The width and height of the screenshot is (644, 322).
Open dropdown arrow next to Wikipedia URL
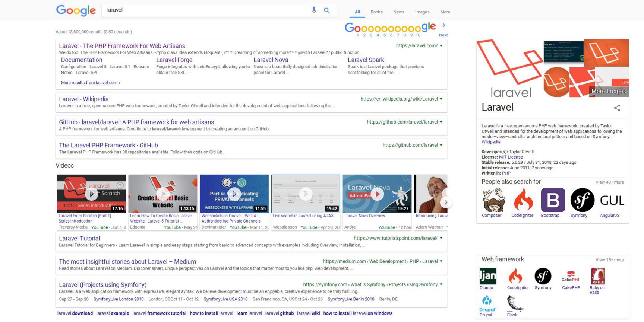(441, 99)
